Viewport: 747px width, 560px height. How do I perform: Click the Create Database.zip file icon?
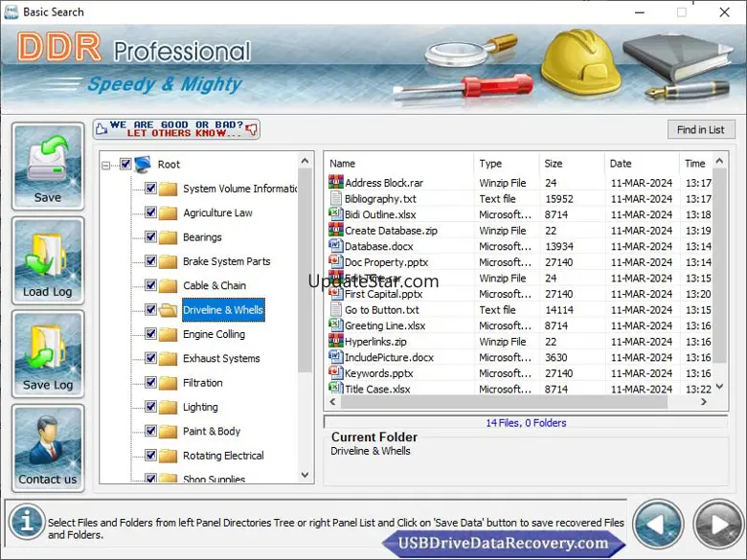tap(336, 230)
